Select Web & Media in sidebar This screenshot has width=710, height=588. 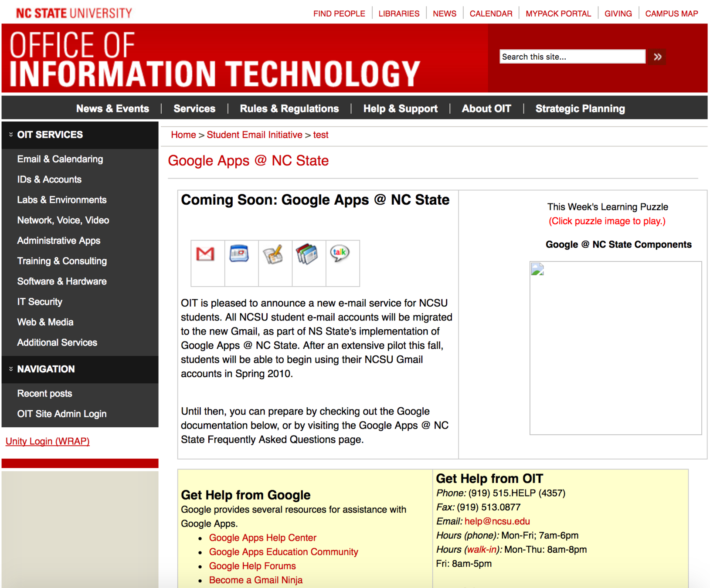(45, 322)
